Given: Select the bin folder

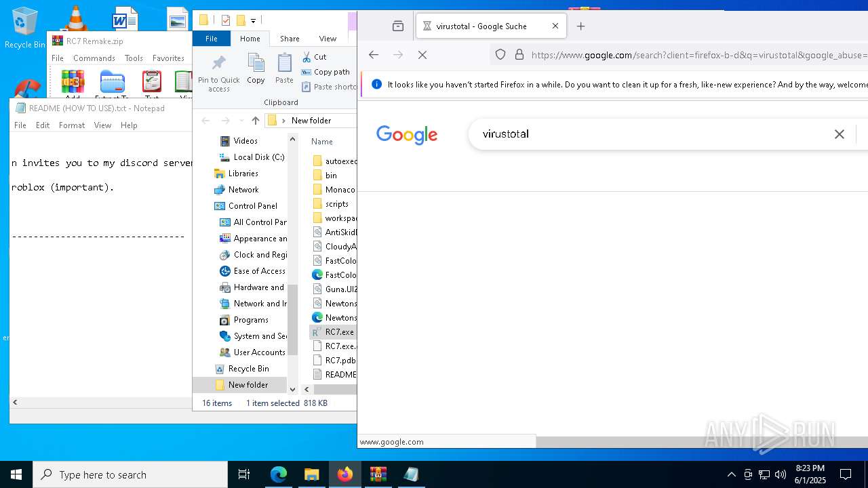Looking at the screenshot, I should click(x=331, y=176).
